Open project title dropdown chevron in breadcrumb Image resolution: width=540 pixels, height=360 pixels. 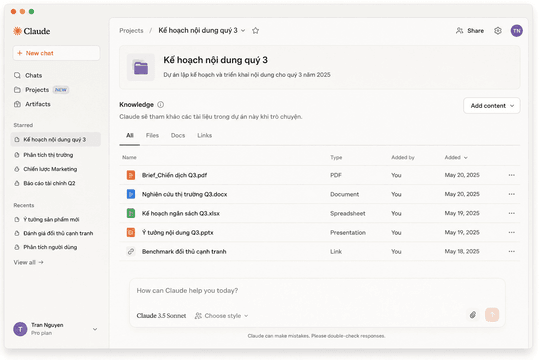click(x=243, y=31)
